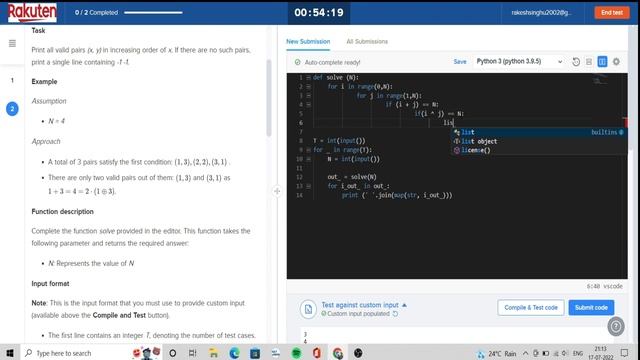The image size is (640, 360).
Task: Click the editor minimap thumbnail
Action: pyautogui.click(x=600, y=80)
